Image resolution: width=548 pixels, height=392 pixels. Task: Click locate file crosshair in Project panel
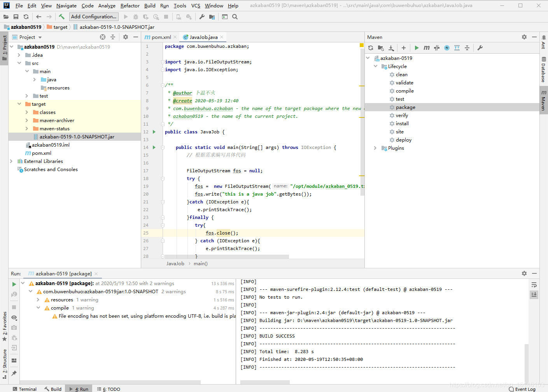pos(103,37)
